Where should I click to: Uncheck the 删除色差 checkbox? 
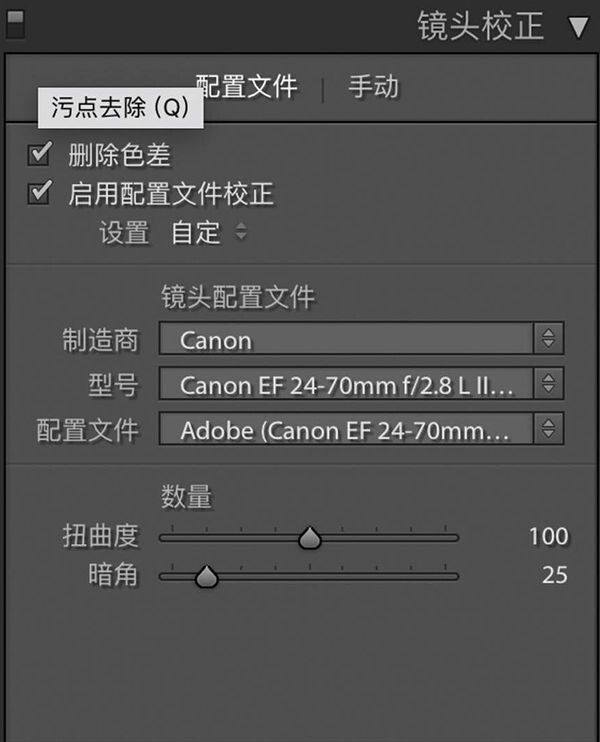click(39, 154)
